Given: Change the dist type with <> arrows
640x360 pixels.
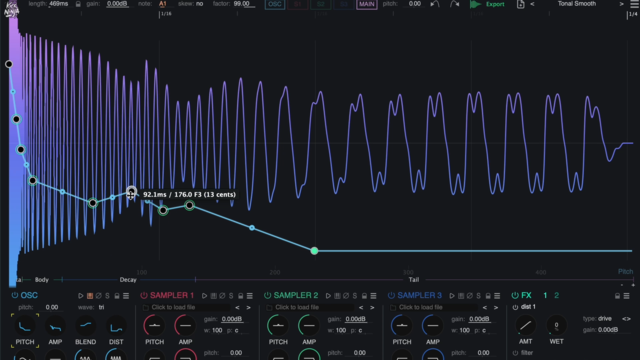Looking at the screenshot, I should point(626,319).
